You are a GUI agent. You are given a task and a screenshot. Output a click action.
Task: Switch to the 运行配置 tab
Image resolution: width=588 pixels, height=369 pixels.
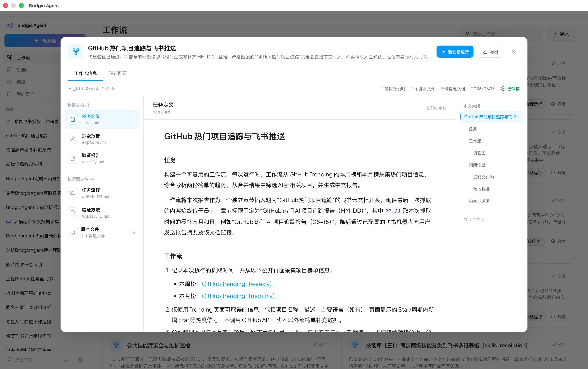(x=118, y=73)
